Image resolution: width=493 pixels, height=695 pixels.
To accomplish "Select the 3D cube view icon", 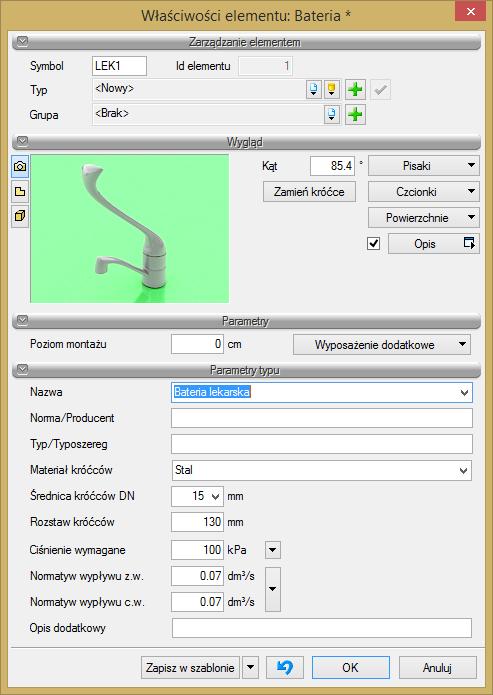I will pyautogui.click(x=20, y=216).
